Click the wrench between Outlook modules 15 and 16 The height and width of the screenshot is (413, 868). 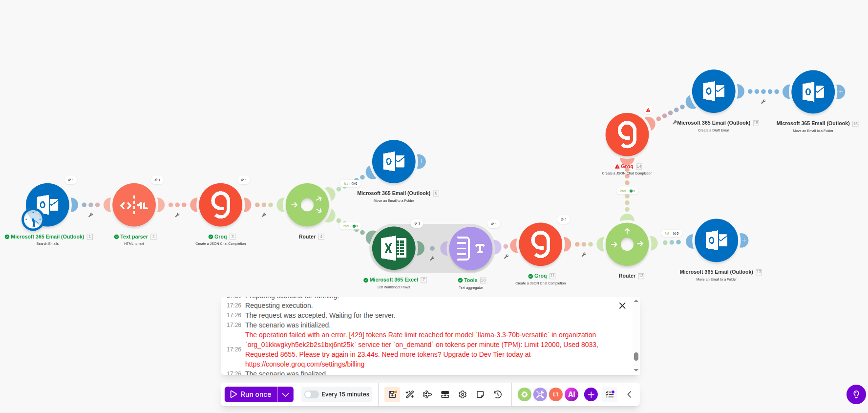763,102
